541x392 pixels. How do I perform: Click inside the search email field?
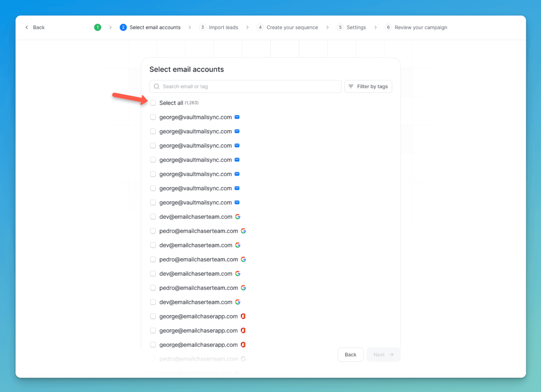(245, 86)
